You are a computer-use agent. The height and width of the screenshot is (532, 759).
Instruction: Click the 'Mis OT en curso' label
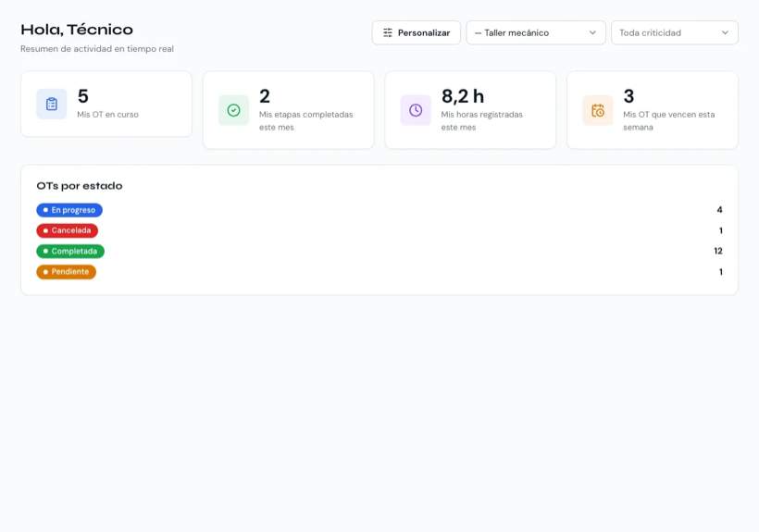(108, 115)
